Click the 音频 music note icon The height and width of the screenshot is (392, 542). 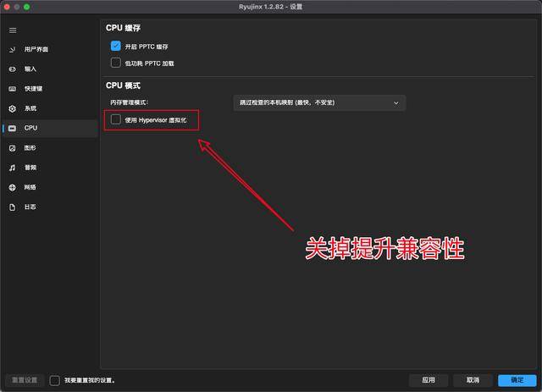click(13, 168)
